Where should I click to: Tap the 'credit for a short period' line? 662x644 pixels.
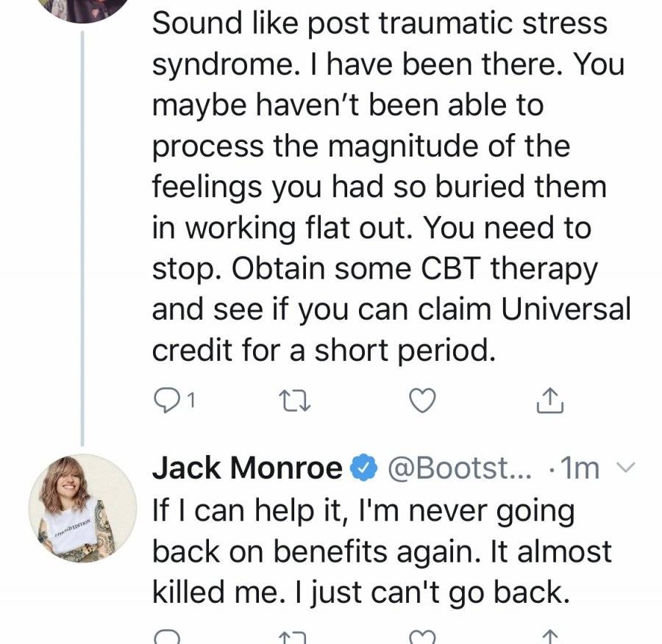point(324,350)
